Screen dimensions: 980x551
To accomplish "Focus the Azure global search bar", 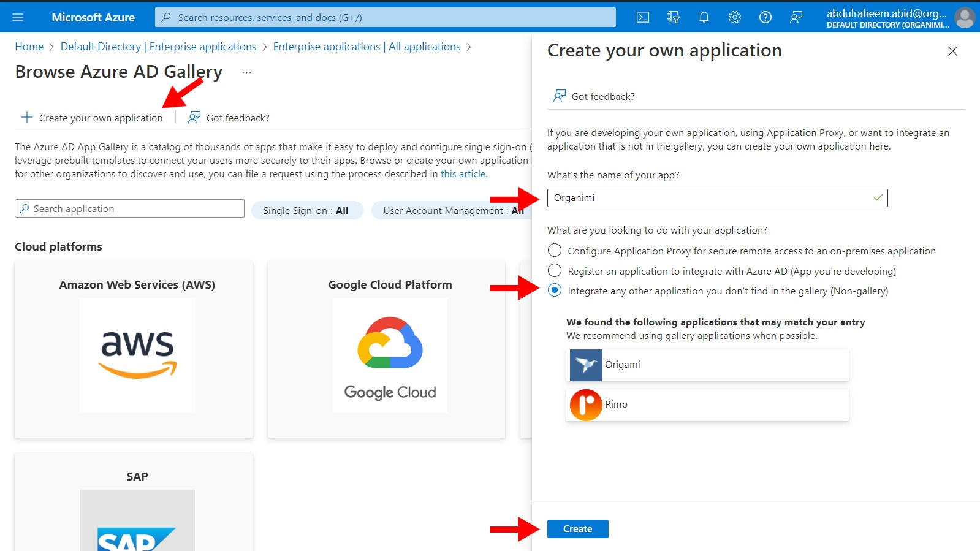I will coord(386,17).
